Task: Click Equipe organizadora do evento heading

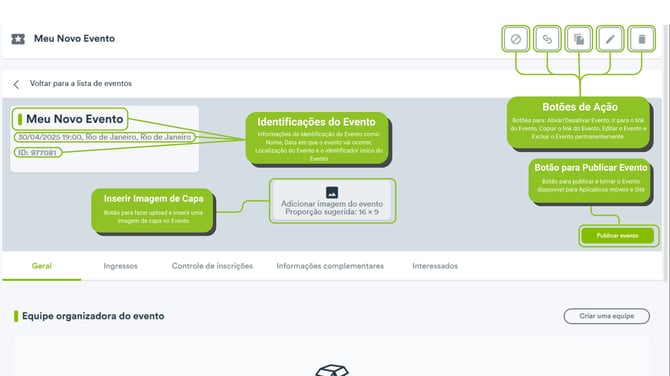Action: 93,316
